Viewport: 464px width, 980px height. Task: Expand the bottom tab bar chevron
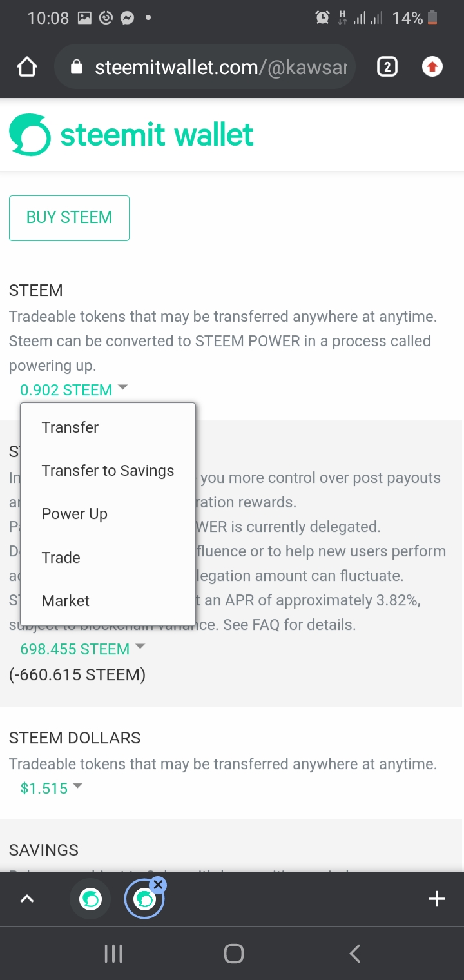point(27,899)
